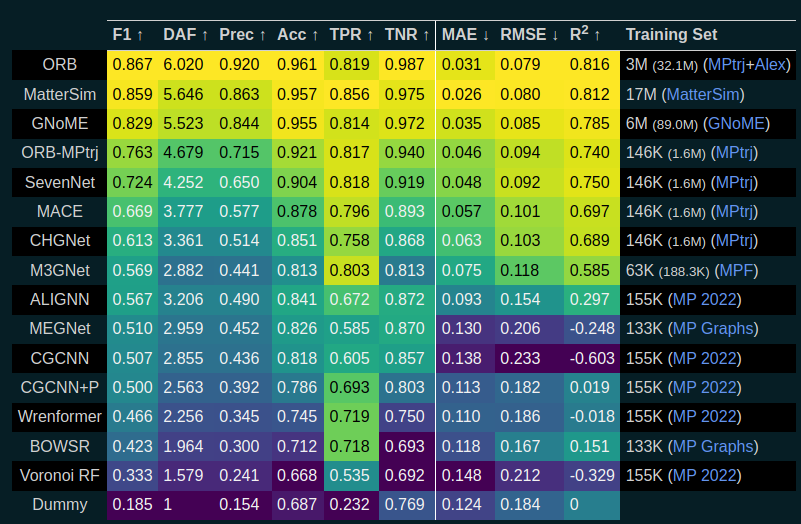The height and width of the screenshot is (524, 801).
Task: Select the ORB model name
Action: point(60,65)
